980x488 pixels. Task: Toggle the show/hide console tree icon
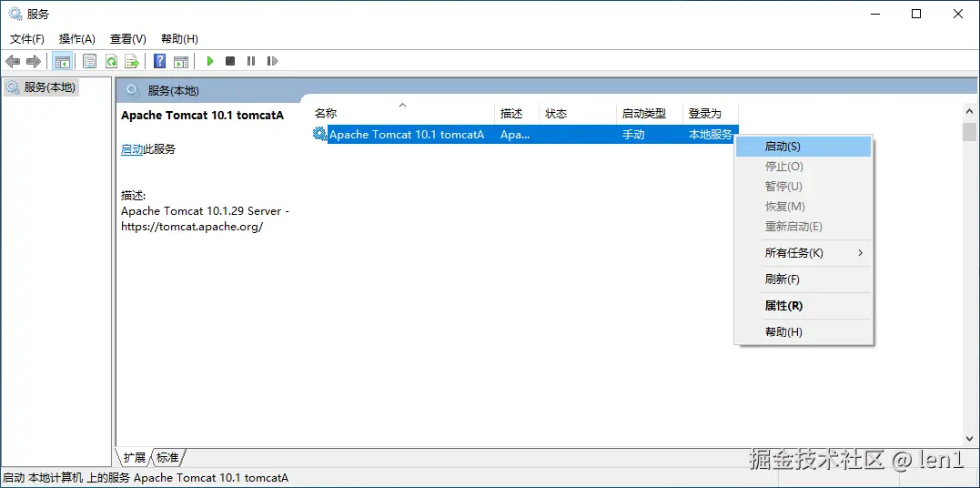pos(63,61)
